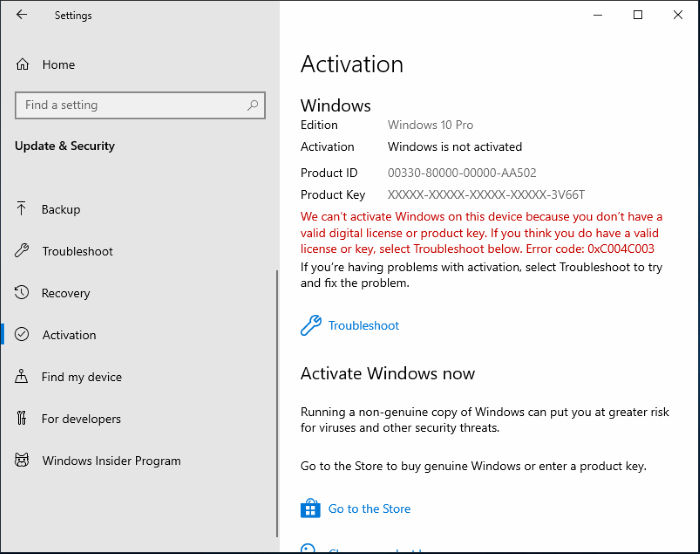
Task: Click the Find my device icon
Action: 21,376
